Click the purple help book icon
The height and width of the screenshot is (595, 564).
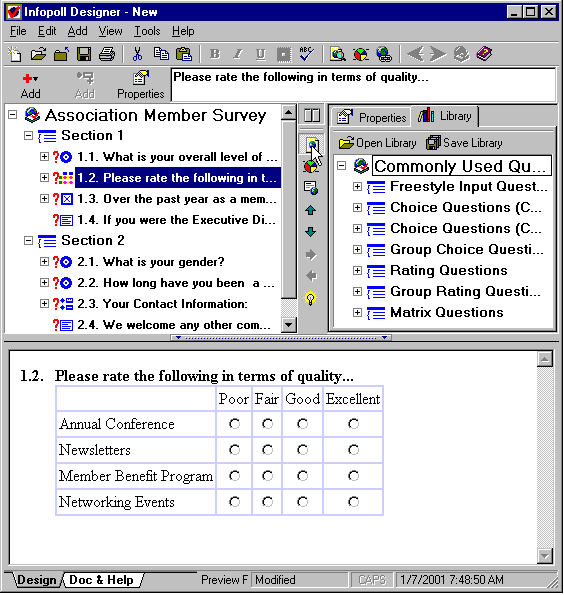(484, 54)
